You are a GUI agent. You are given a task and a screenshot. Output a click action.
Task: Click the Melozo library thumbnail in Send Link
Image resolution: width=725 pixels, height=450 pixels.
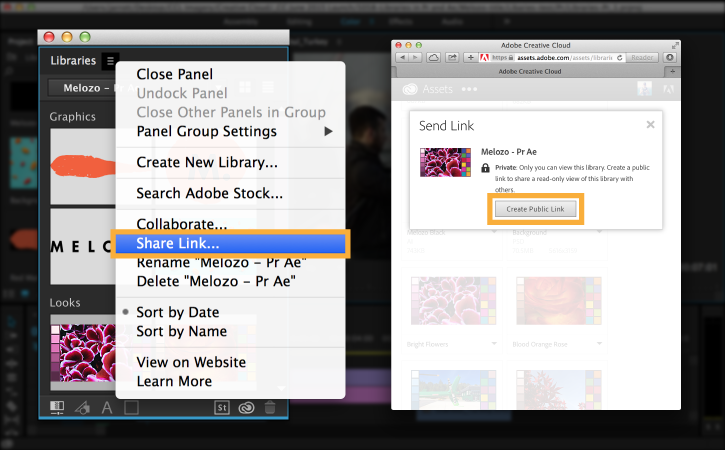445,162
